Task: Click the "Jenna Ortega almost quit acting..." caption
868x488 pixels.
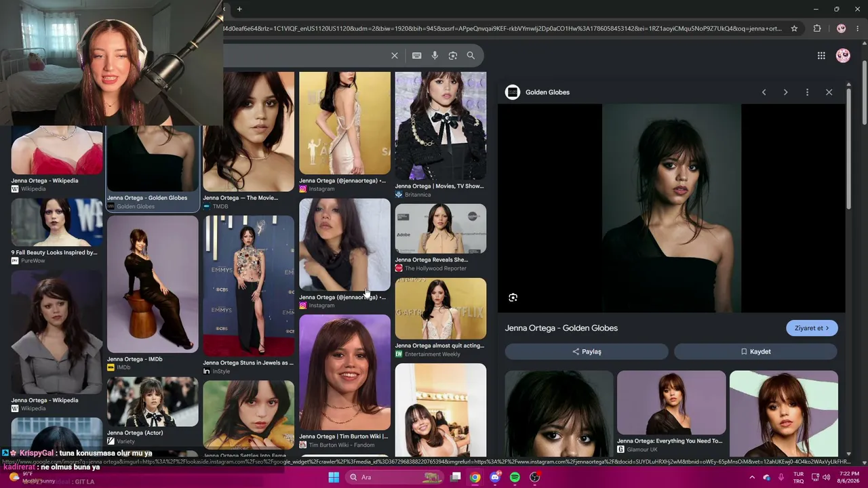Action: pos(439,346)
